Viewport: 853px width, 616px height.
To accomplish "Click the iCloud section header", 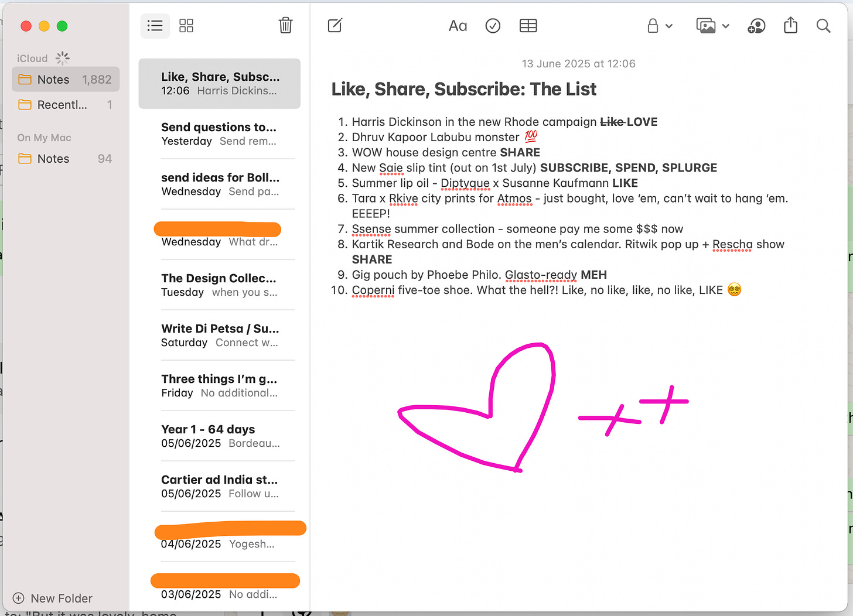I will 32,59.
